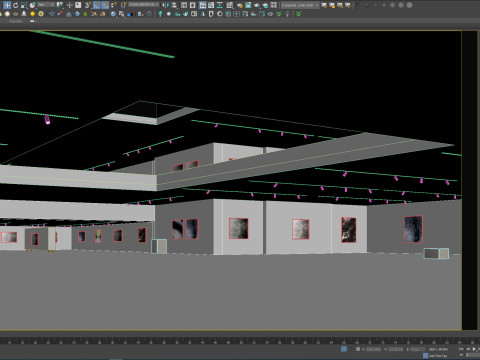Image resolution: width=480 pixels, height=360 pixels.
Task: Click the X coordinate field
Action: point(373,349)
